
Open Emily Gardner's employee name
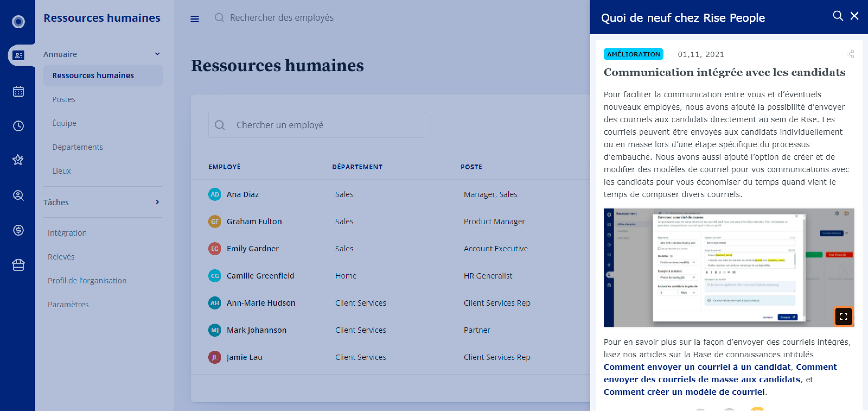click(252, 249)
